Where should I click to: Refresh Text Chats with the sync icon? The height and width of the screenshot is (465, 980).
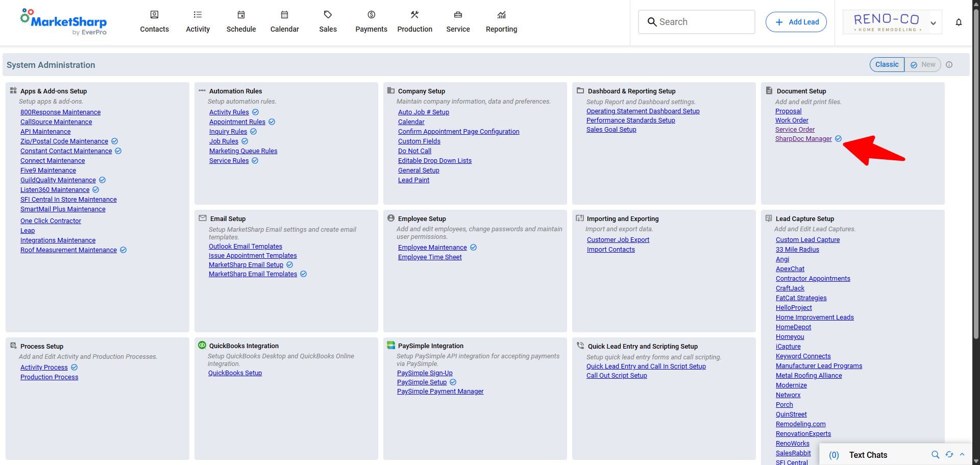pyautogui.click(x=949, y=455)
